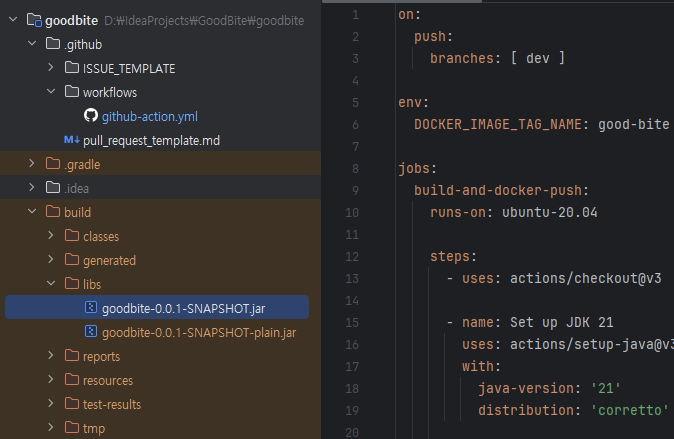Click the generated folder icon
The height and width of the screenshot is (439, 674).
[72, 260]
